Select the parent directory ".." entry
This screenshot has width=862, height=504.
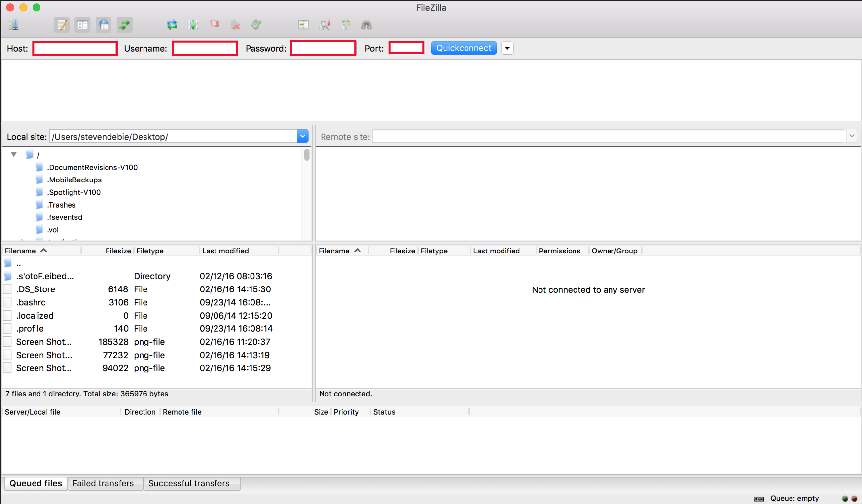pyautogui.click(x=157, y=263)
